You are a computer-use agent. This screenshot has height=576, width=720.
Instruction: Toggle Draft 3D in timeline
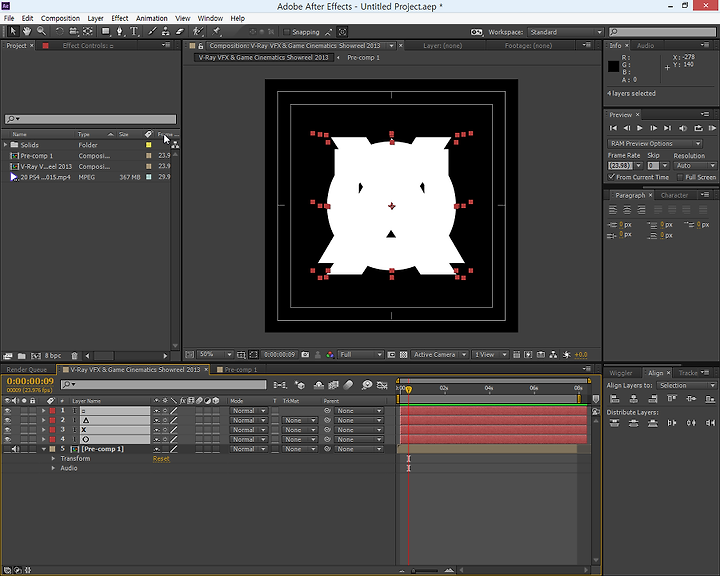tap(300, 385)
